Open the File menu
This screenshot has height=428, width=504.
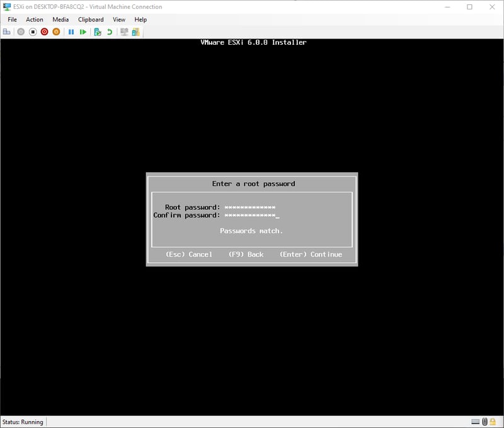(13, 20)
